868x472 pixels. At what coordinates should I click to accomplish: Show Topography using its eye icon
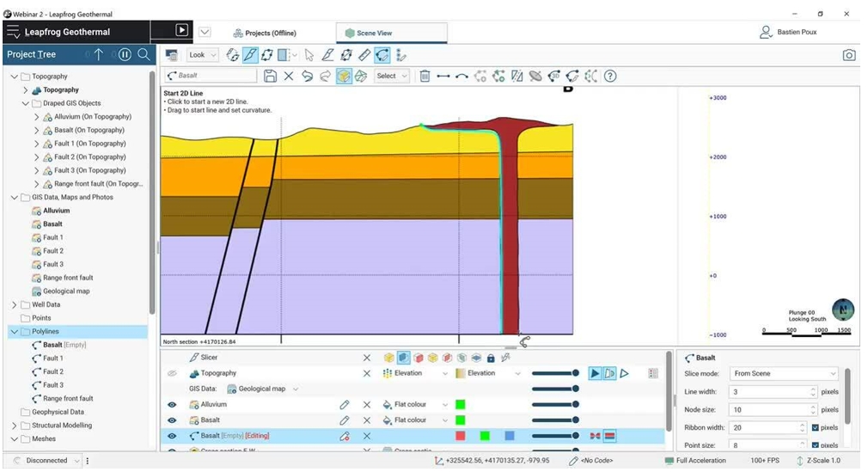172,373
